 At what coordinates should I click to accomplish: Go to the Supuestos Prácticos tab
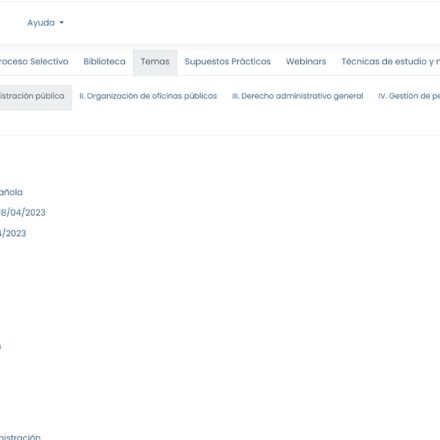point(228,62)
